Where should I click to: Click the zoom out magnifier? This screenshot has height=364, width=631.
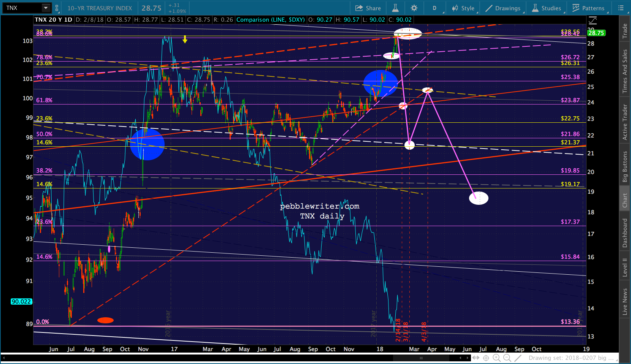pyautogui.click(x=507, y=358)
